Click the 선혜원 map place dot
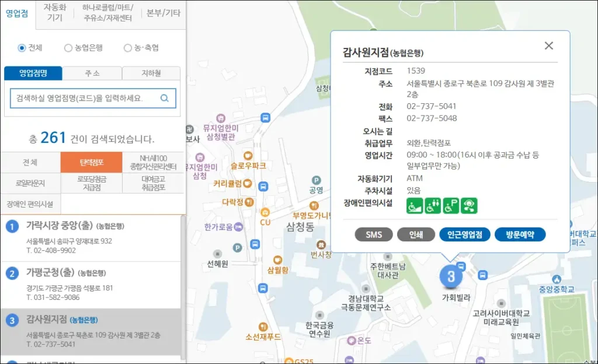Viewport: 598px width, 364px height. coord(217,254)
